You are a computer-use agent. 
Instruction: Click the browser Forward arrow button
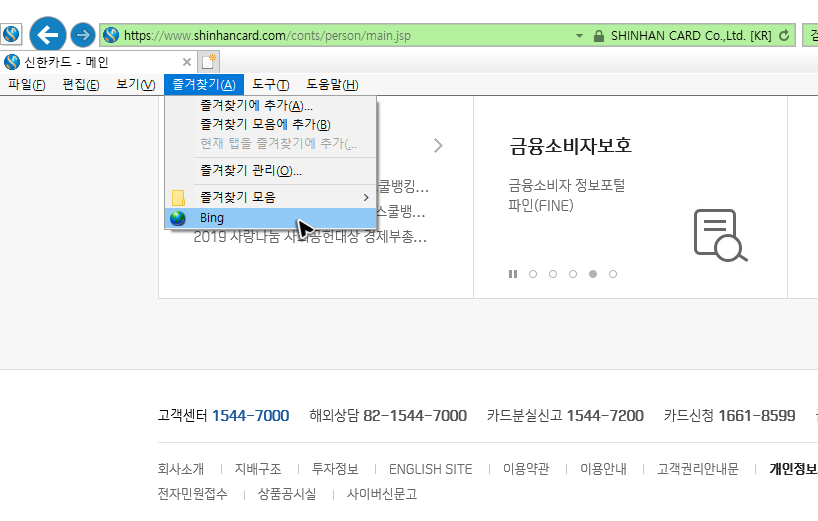(82, 35)
